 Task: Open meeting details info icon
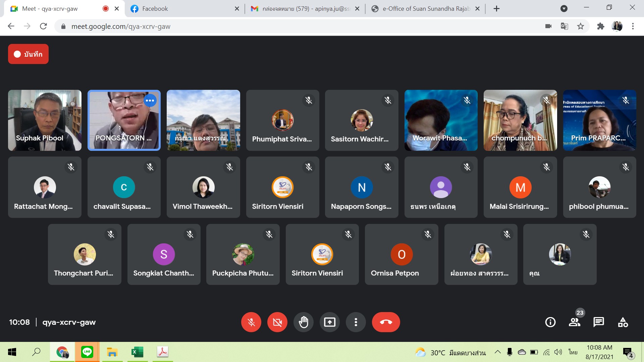[550, 322]
